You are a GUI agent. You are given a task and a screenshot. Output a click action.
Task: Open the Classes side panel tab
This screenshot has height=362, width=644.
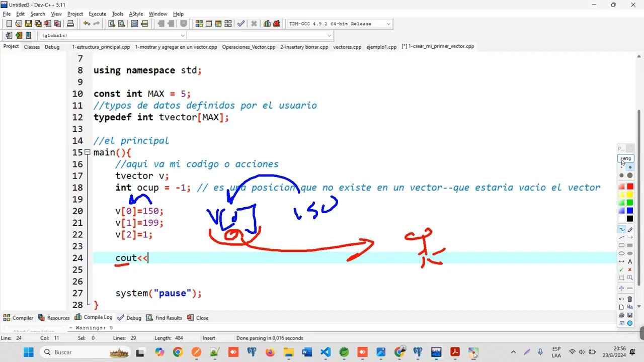[32, 47]
